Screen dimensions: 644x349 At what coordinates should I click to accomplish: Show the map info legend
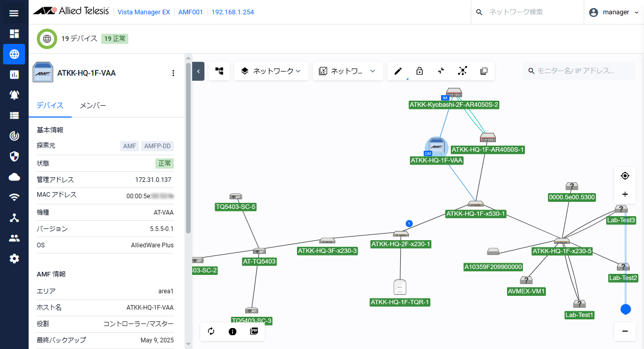pyautogui.click(x=233, y=331)
